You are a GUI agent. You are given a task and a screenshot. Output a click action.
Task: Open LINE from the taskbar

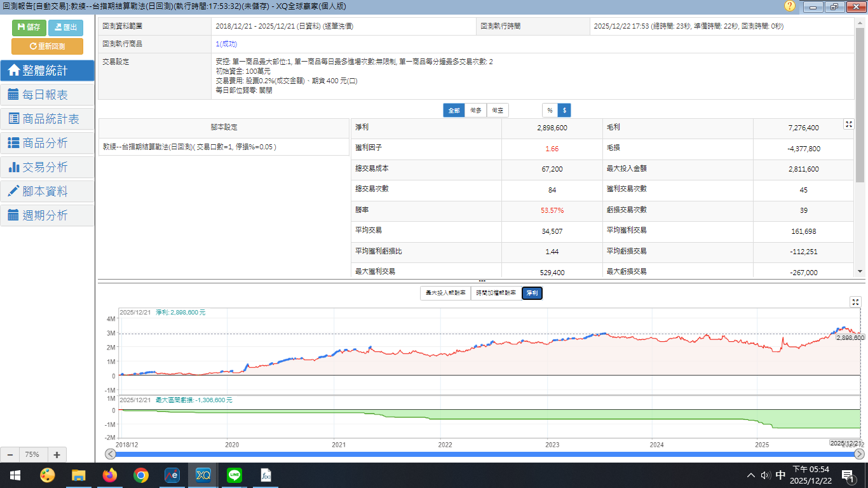[235, 475]
